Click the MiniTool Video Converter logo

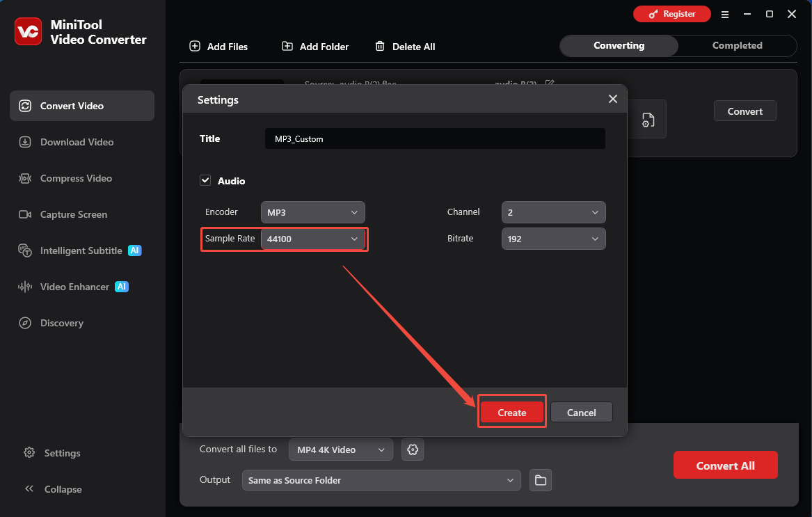28,31
